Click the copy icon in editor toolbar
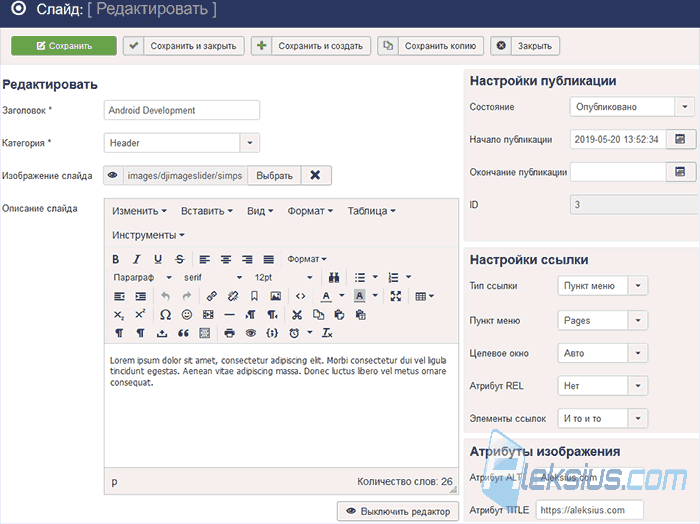The width and height of the screenshot is (700, 524). 318,315
